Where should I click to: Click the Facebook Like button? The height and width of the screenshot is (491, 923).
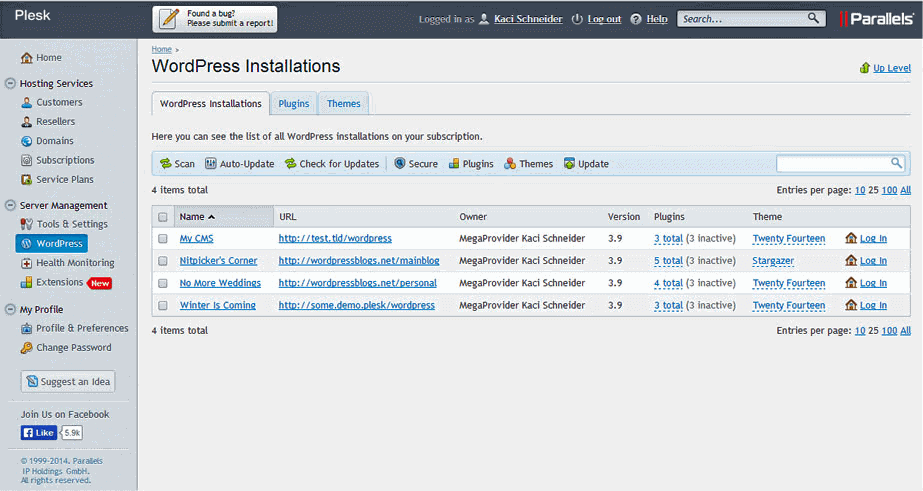39,433
